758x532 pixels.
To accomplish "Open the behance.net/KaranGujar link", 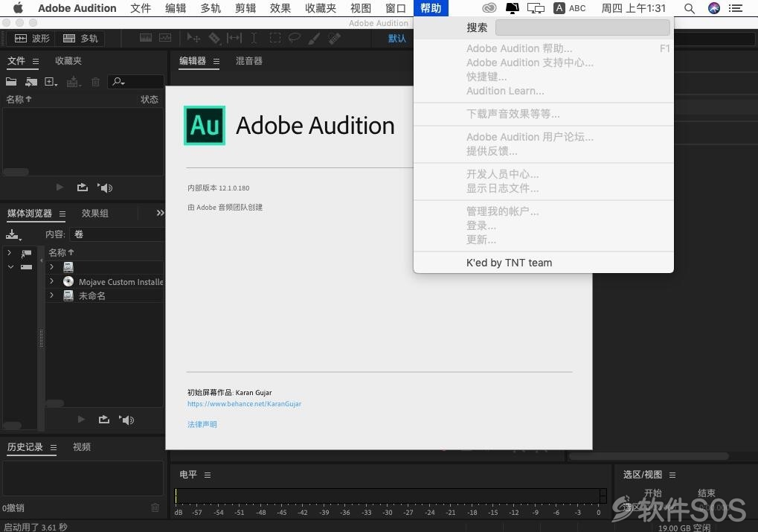I will [x=244, y=404].
